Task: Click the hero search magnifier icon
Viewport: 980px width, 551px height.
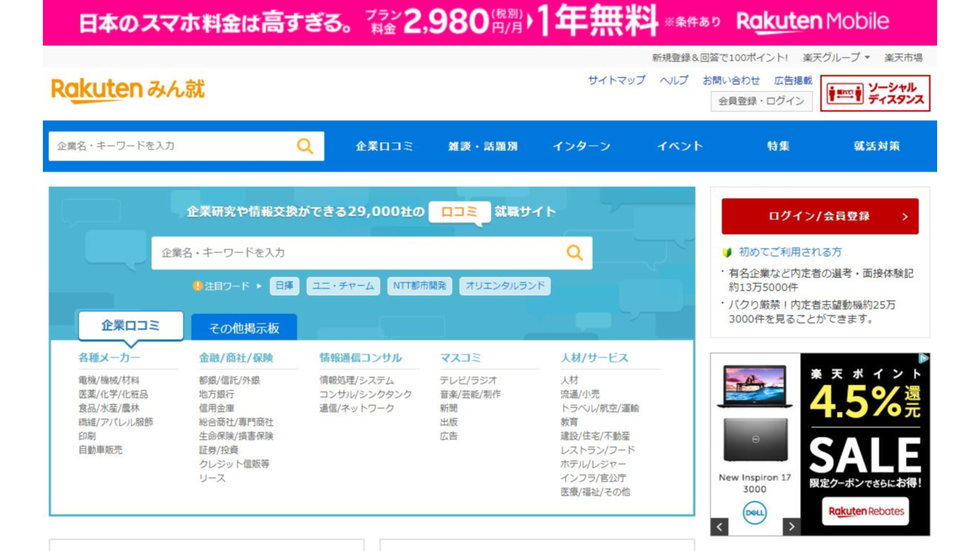Action: 574,253
